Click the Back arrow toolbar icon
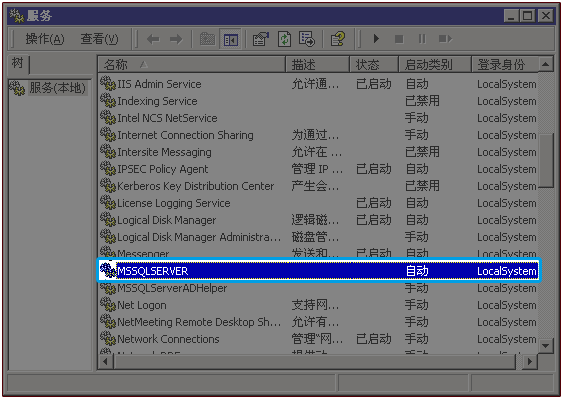563x399 pixels. coord(153,39)
